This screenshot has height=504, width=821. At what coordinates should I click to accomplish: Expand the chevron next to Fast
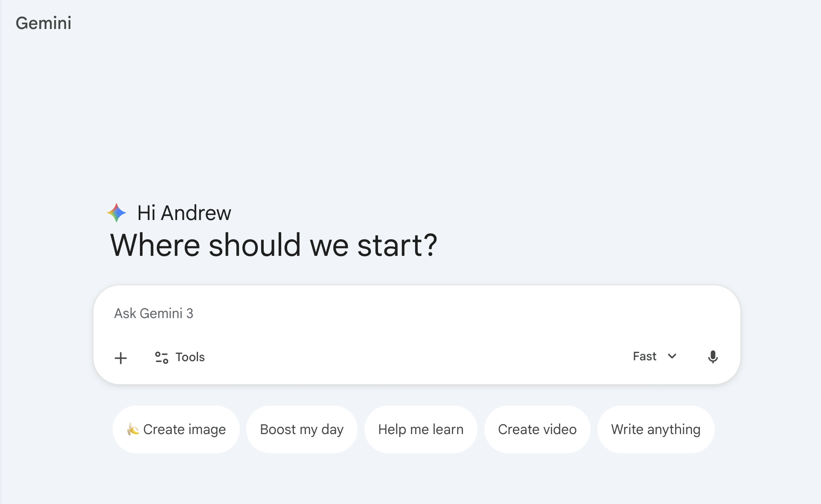coord(672,356)
